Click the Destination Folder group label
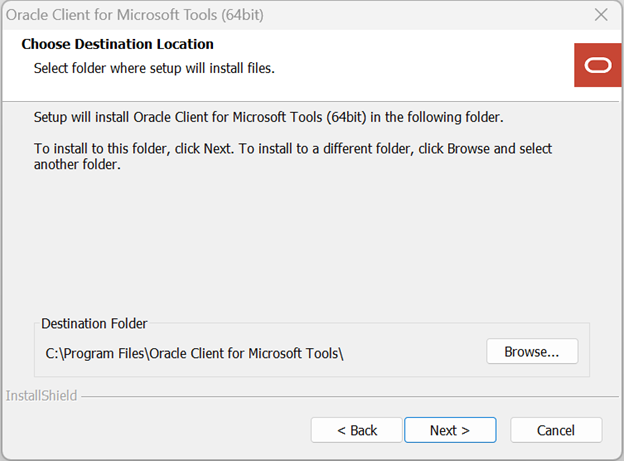Viewport: 624px width, 461px height. pos(94,323)
